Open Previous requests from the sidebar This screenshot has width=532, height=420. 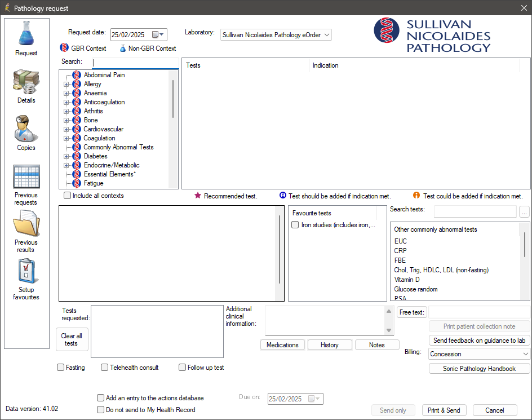pyautogui.click(x=26, y=176)
